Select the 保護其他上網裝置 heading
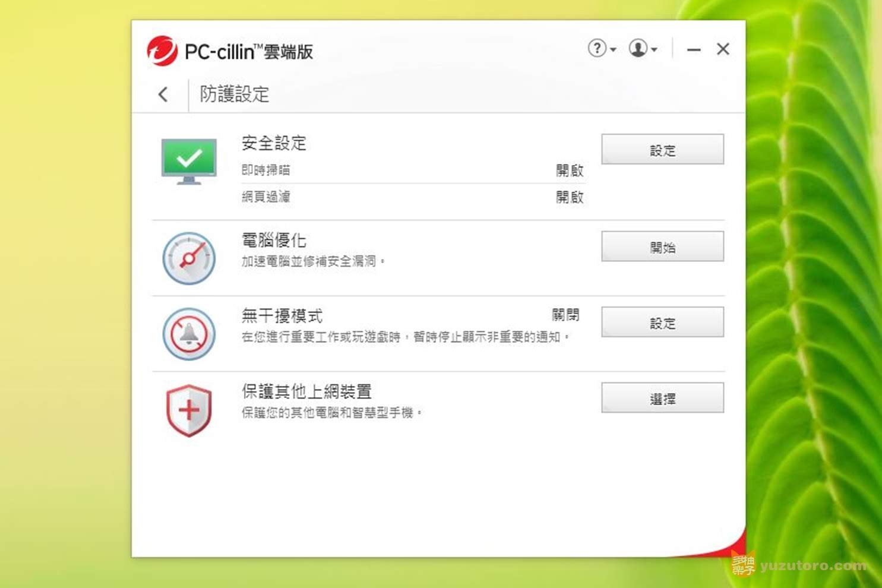 pos(306,391)
